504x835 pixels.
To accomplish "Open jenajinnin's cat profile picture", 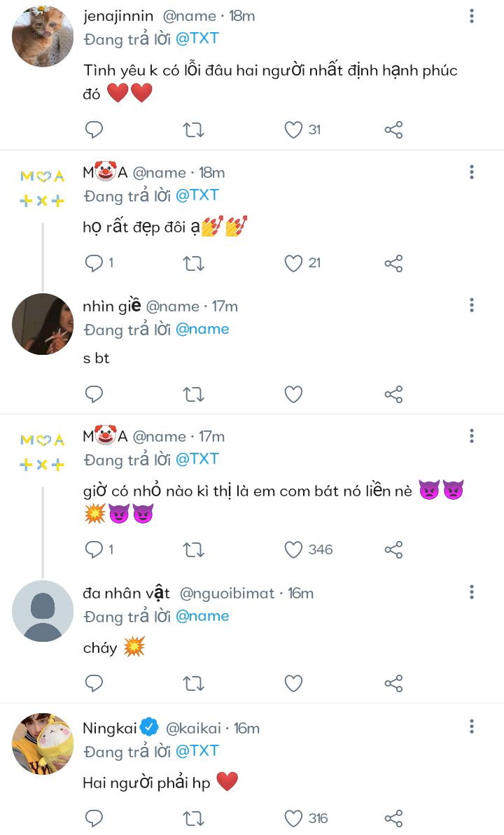I will click(43, 36).
